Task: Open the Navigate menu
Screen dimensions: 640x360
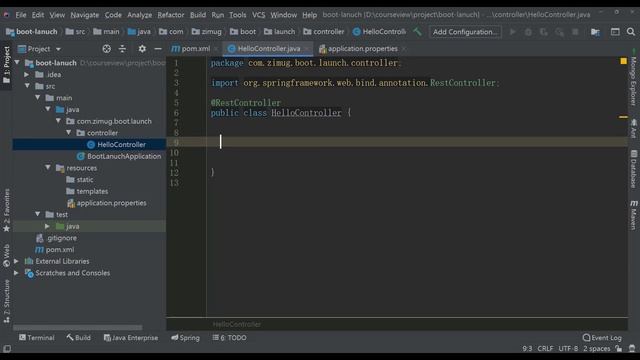Action: [84, 15]
